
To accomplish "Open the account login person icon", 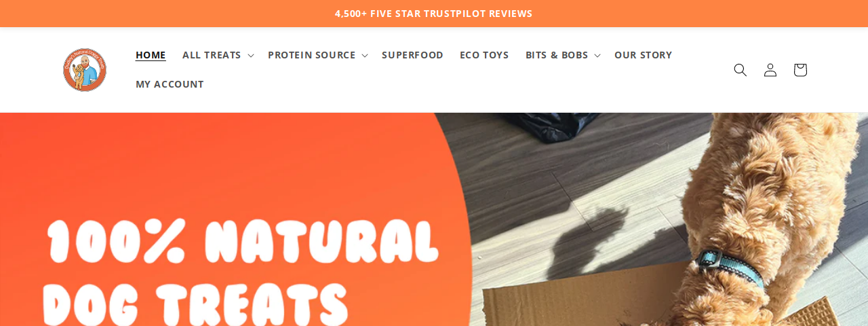I will click(x=770, y=70).
